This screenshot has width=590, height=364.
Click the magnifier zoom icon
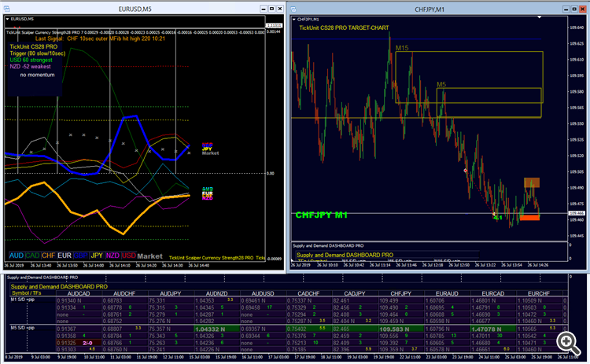point(568,343)
